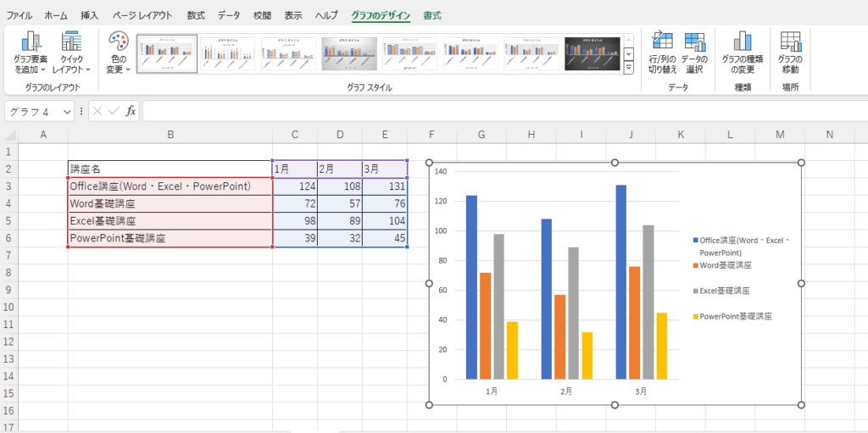Click the Word基礎講座 legend entry

click(x=722, y=265)
